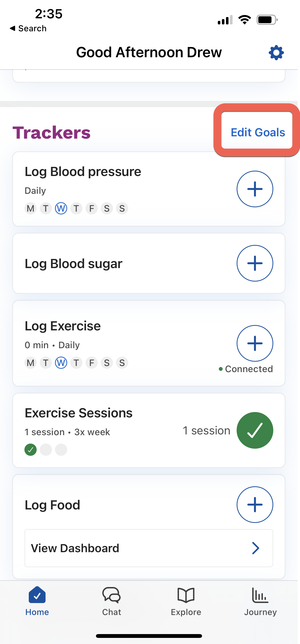
Task: Open the Log Blood sugar card
Action: [x=149, y=263]
